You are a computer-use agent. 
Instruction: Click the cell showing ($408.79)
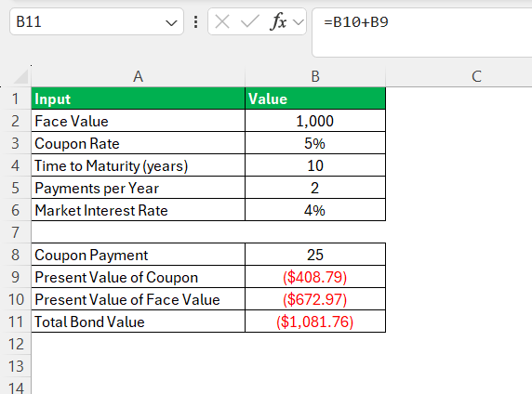(315, 277)
